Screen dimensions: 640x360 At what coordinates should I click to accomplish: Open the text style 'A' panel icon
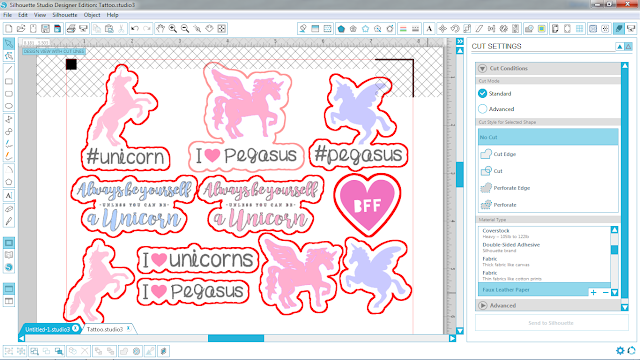(x=429, y=29)
